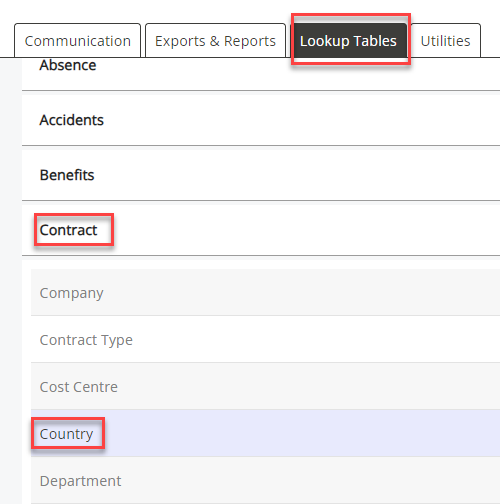
Task: Open the Communication tab
Action: [x=77, y=41]
